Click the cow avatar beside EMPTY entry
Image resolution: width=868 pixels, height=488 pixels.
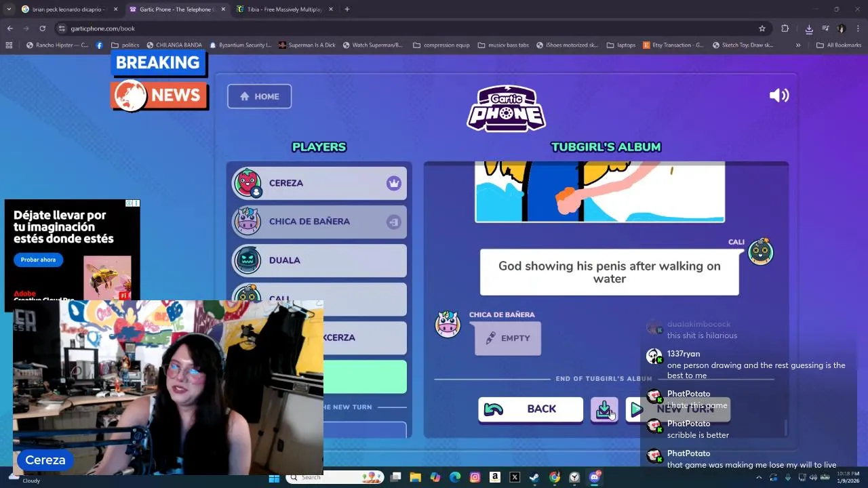448,324
